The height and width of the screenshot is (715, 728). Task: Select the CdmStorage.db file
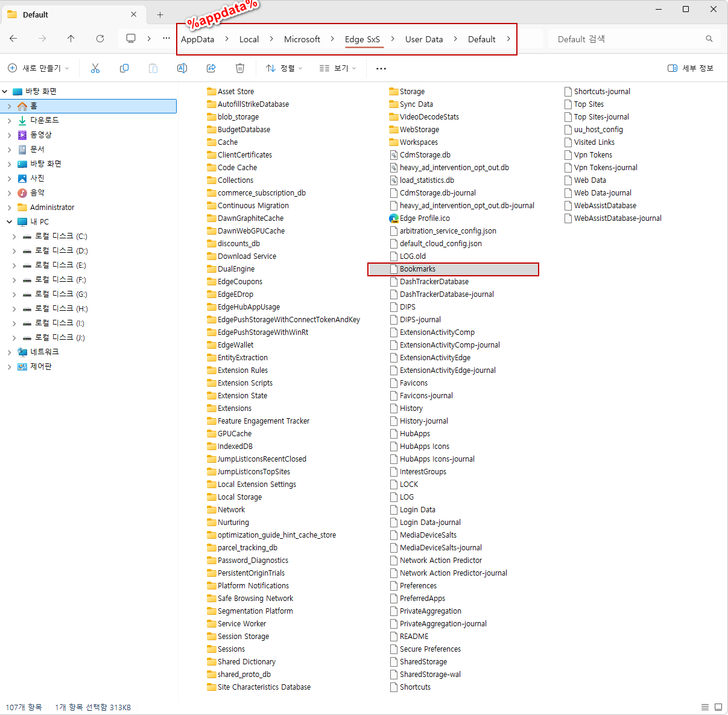(x=420, y=155)
